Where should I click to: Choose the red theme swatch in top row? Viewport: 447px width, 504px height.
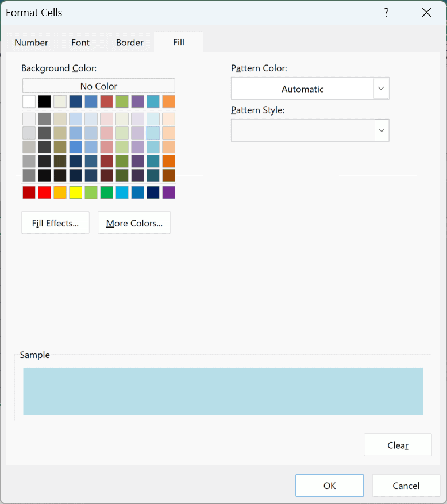tap(106, 102)
